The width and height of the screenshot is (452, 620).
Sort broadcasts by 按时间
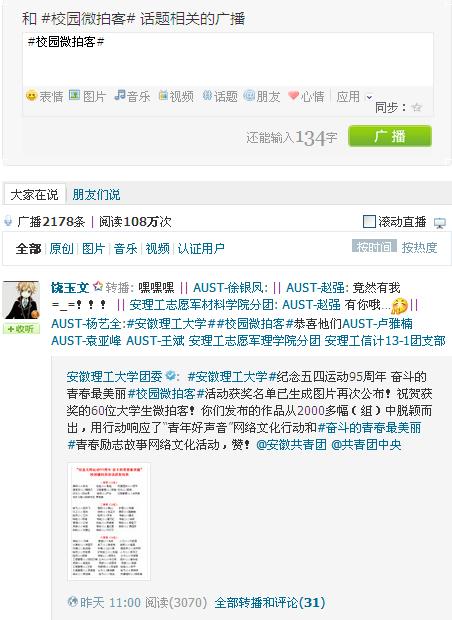pyautogui.click(x=374, y=247)
